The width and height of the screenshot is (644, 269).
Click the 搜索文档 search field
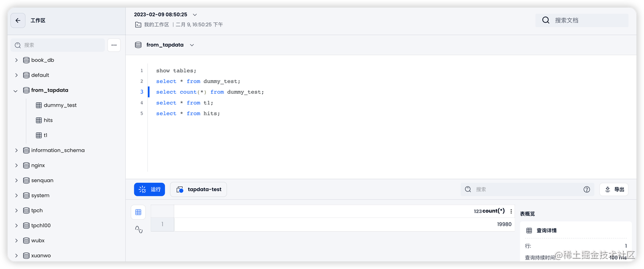(x=589, y=20)
